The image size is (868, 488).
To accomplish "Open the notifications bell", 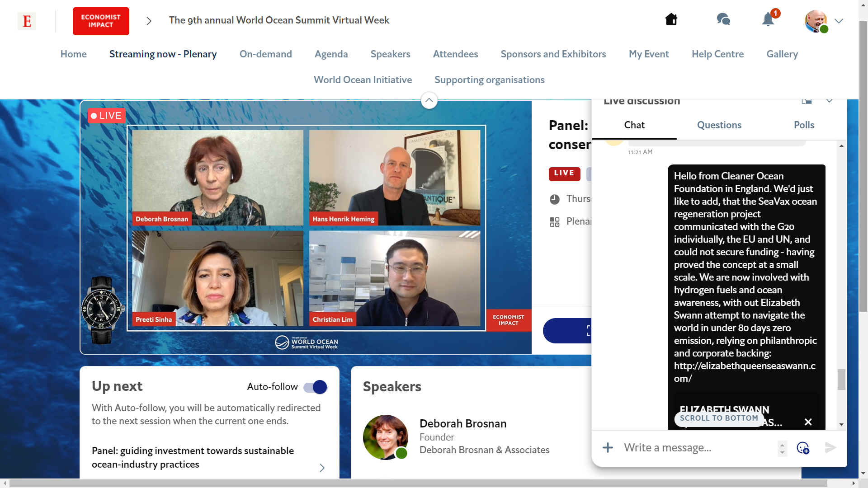I will (x=768, y=19).
